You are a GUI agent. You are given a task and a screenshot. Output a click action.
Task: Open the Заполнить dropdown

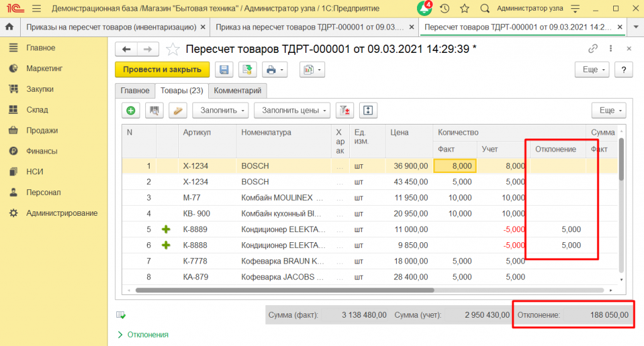point(221,111)
